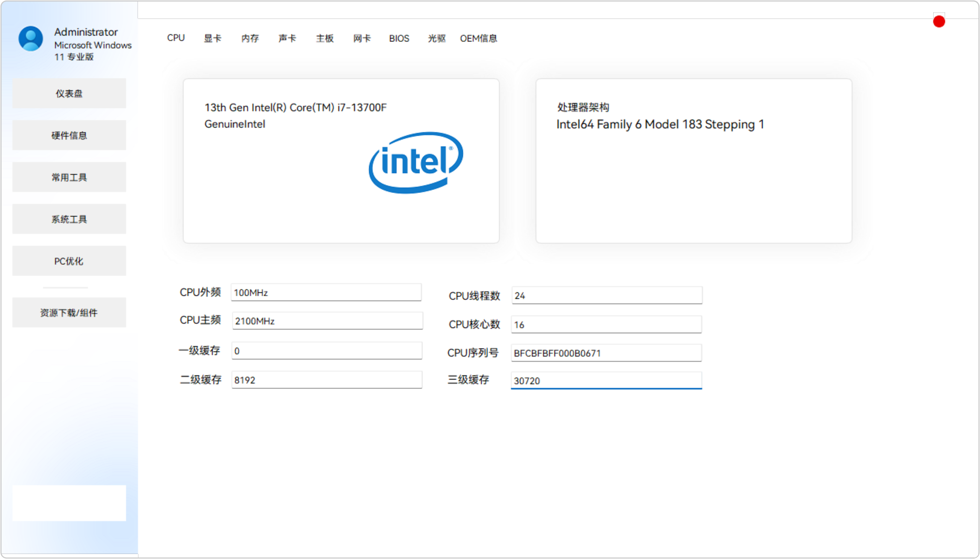This screenshot has width=980, height=559.
Task: Click the Administrator username text
Action: pyautogui.click(x=86, y=32)
